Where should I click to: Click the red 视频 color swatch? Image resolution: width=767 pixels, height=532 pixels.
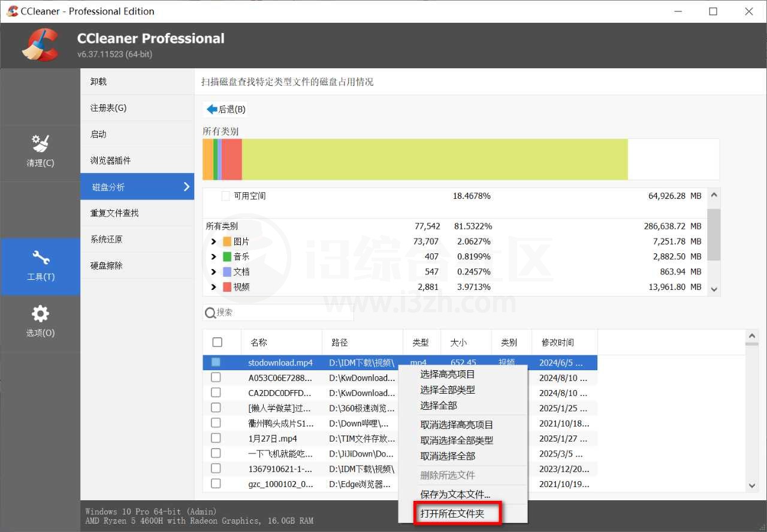click(x=227, y=287)
